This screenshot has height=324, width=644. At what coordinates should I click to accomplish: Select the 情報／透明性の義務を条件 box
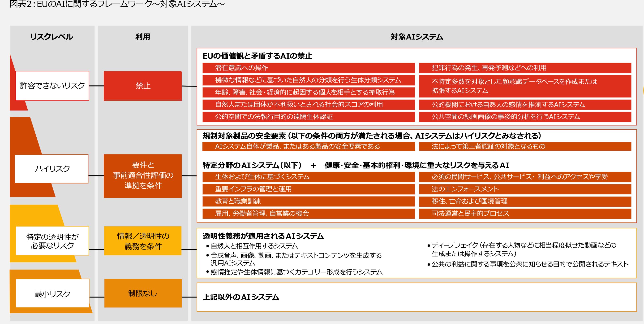click(143, 241)
